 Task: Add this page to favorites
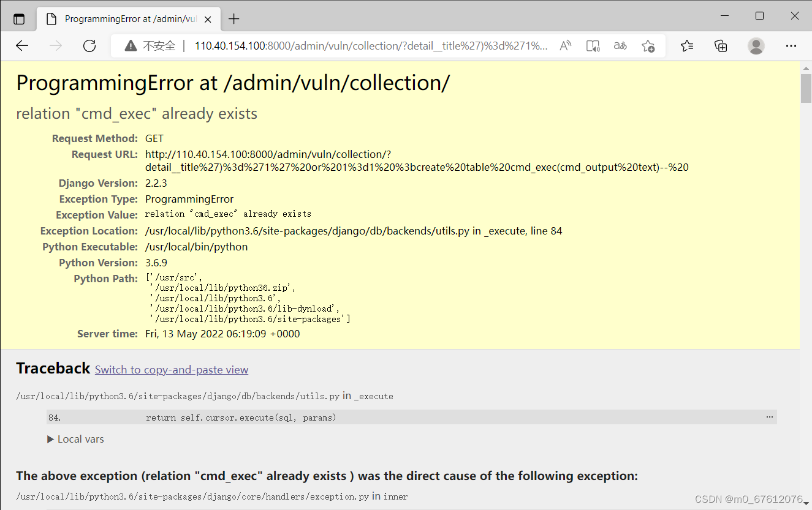tap(648, 45)
